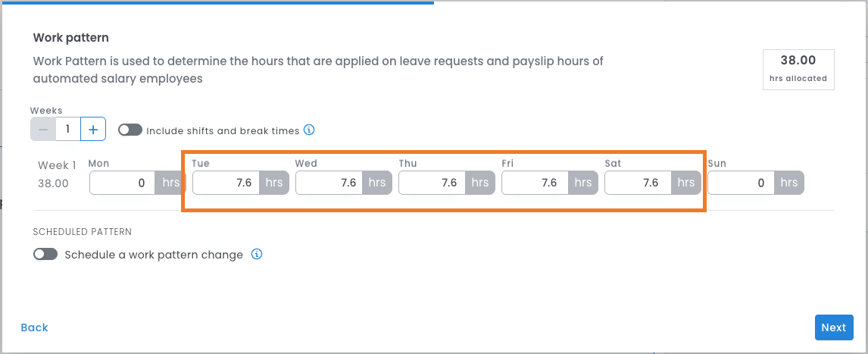Click the hrs unit label on Sunday
The width and height of the screenshot is (868, 354).
pos(789,183)
